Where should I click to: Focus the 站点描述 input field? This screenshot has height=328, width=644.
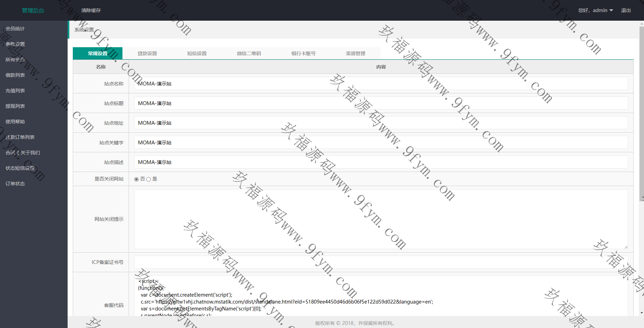pos(381,162)
